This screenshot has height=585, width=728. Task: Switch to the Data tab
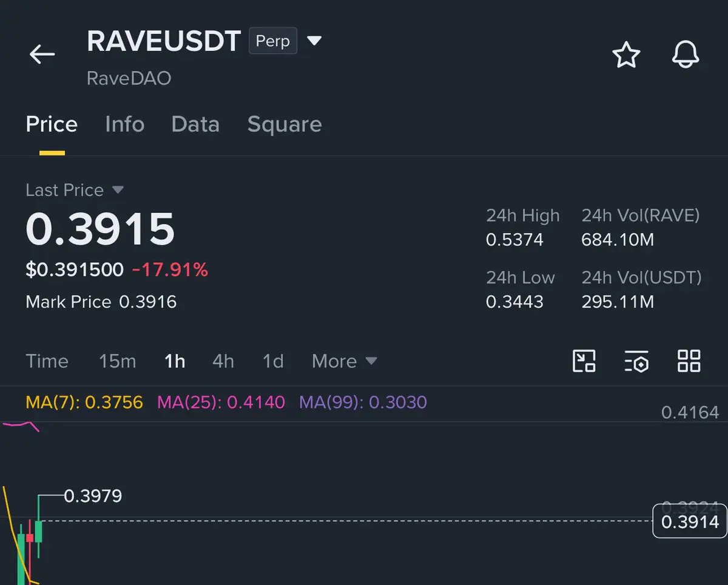(195, 124)
